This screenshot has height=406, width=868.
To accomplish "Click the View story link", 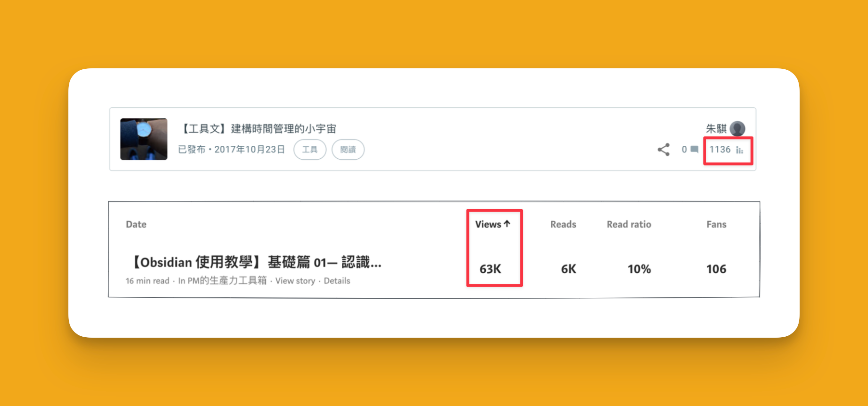I will coord(295,281).
